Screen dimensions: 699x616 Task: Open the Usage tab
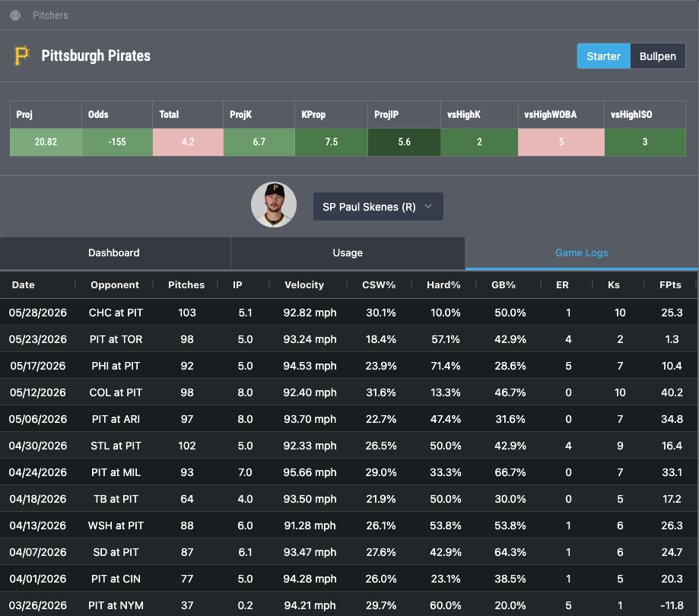click(x=348, y=252)
